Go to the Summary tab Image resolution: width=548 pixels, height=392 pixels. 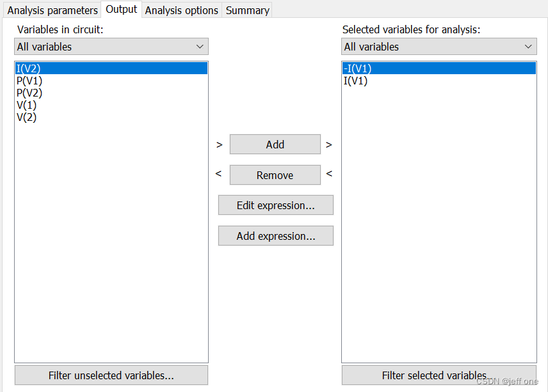pyautogui.click(x=247, y=10)
